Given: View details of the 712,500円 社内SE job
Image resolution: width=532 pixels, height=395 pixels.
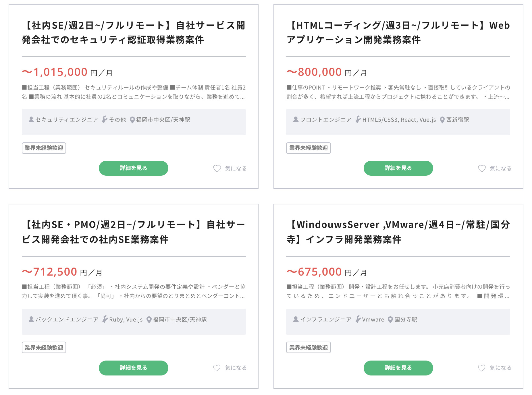Looking at the screenshot, I should click(x=134, y=368).
